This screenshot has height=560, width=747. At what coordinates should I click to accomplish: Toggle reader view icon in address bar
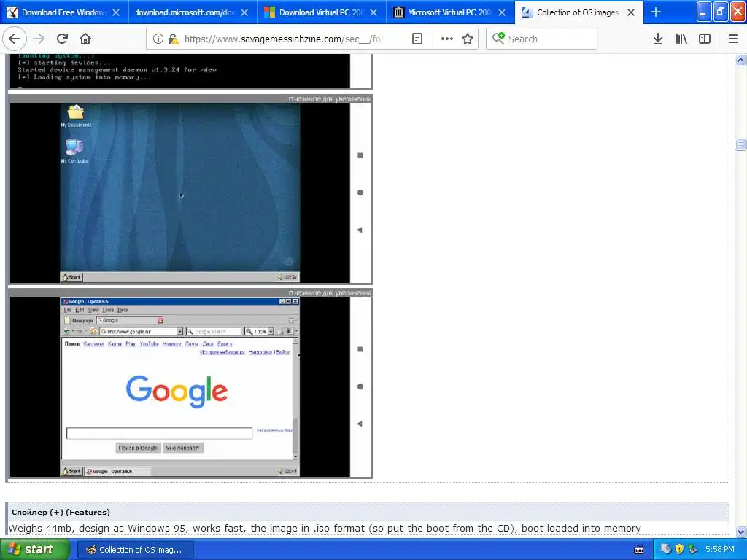[417, 39]
